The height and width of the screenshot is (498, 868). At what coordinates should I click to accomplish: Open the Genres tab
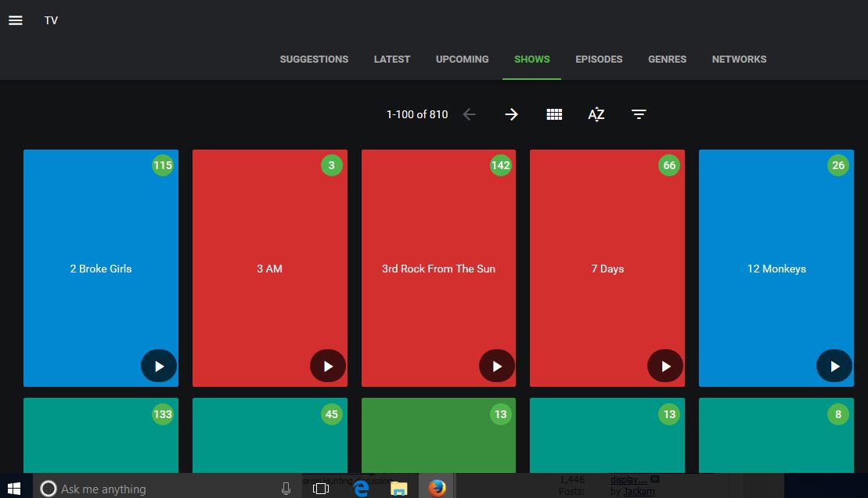pyautogui.click(x=667, y=59)
